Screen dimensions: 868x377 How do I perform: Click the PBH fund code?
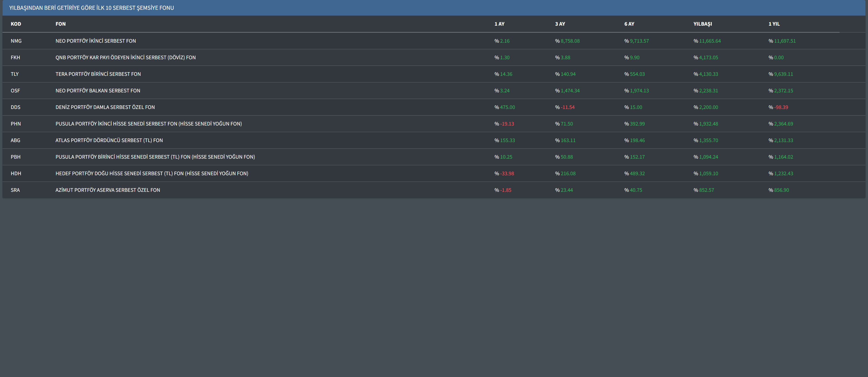(15, 157)
